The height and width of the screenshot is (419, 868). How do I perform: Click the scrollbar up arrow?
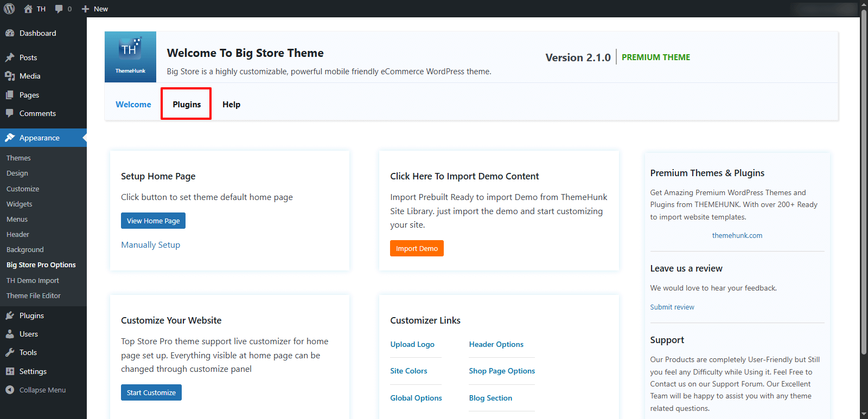(864, 4)
